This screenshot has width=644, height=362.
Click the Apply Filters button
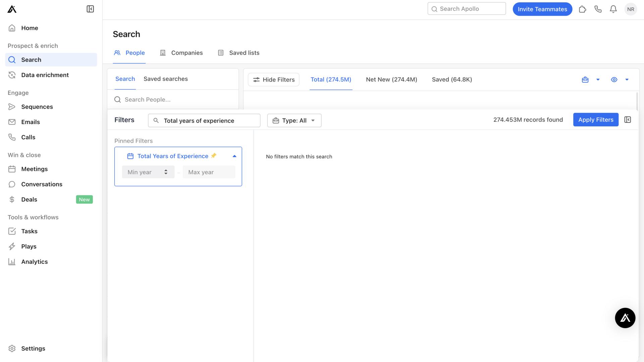(x=595, y=119)
